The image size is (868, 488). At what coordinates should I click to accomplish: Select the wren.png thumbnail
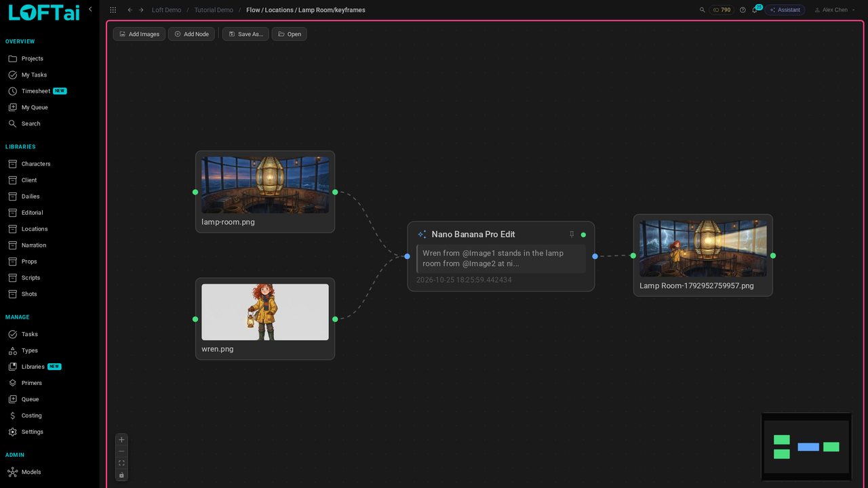coord(265,312)
